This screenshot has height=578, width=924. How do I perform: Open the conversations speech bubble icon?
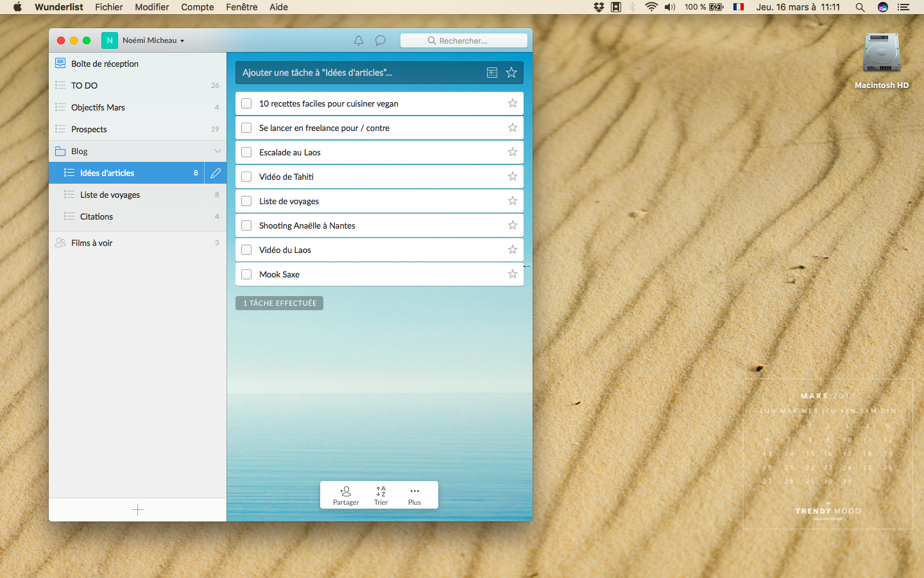pos(381,40)
